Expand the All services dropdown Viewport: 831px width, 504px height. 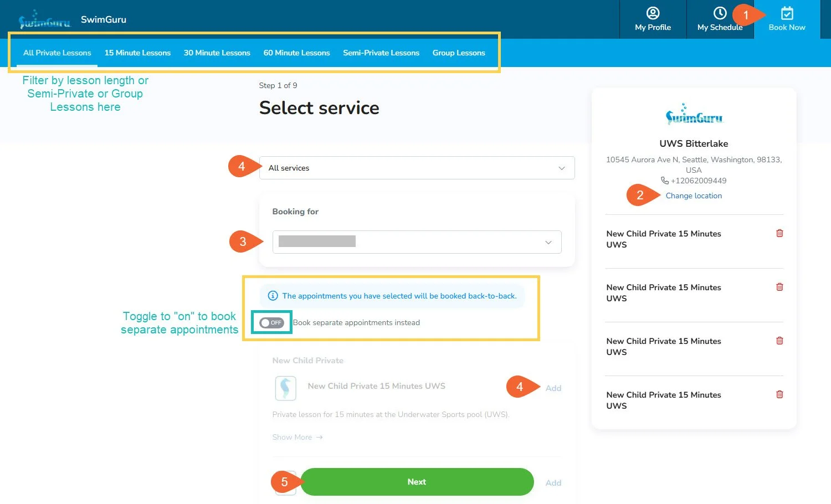coord(417,168)
